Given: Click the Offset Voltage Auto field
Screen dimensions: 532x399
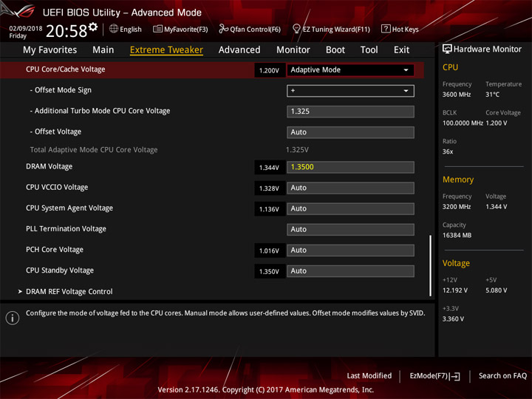Looking at the screenshot, I should (350, 132).
